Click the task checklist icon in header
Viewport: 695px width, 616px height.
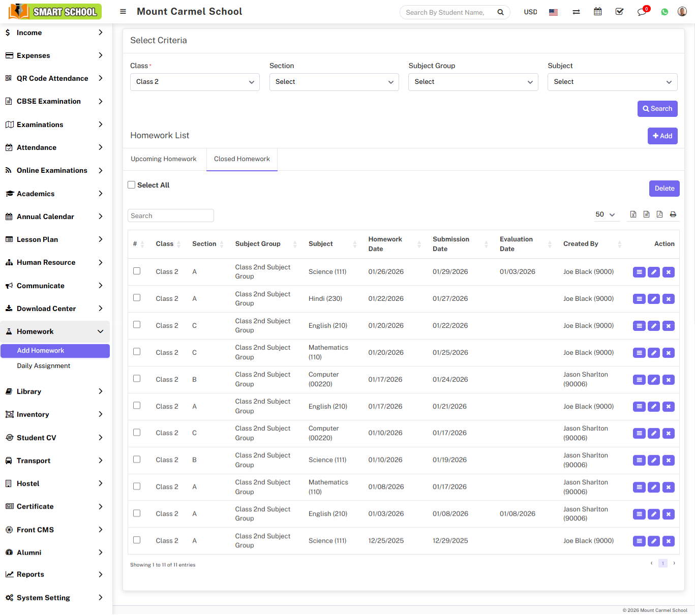point(619,12)
